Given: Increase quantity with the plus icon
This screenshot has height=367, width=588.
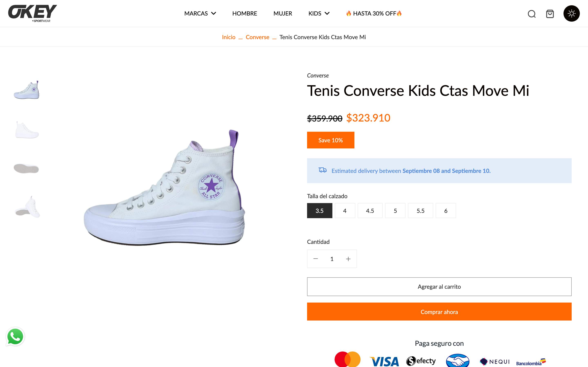Looking at the screenshot, I should click(x=348, y=259).
